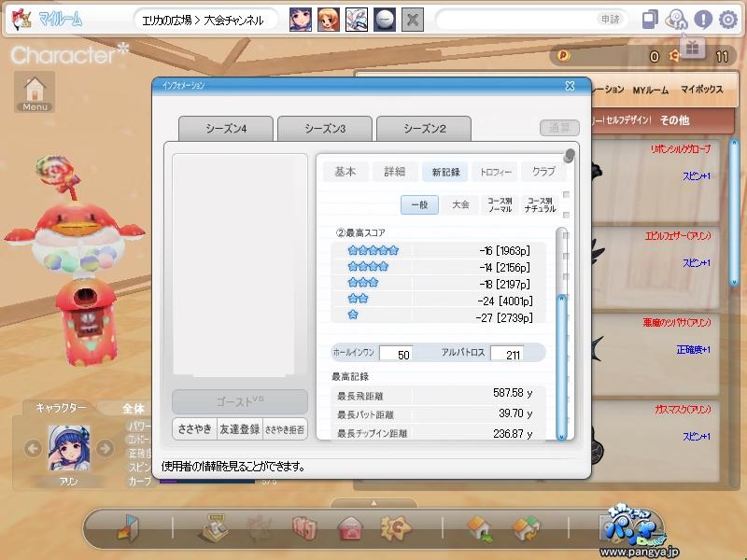The width and height of the screenshot is (747, 560).
Task: Click the アルバトロス value 211
Action: click(x=508, y=354)
